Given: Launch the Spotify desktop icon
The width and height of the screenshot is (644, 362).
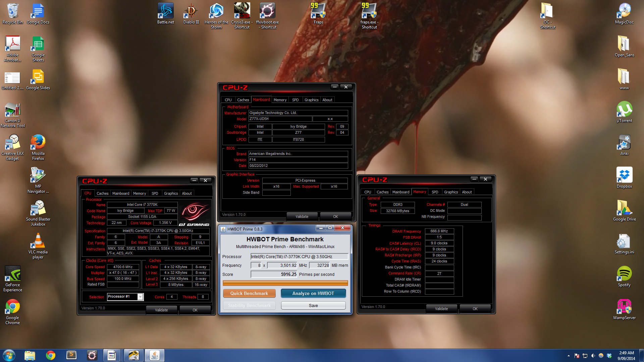Looking at the screenshot, I should pyautogui.click(x=624, y=277).
